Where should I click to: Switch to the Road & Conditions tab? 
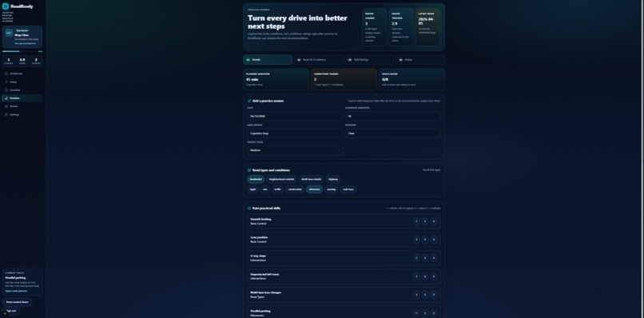coord(318,60)
